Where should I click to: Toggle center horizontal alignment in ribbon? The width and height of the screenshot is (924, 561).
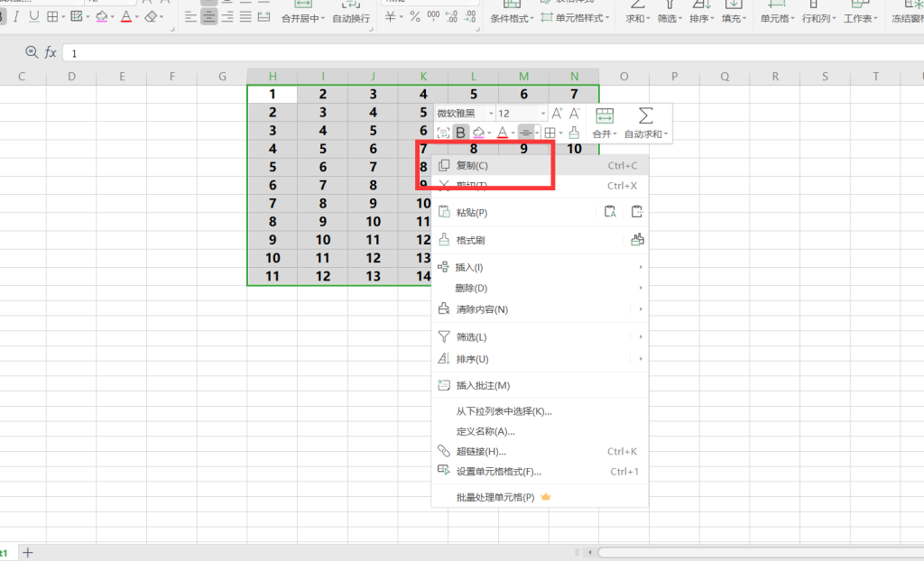(x=208, y=17)
